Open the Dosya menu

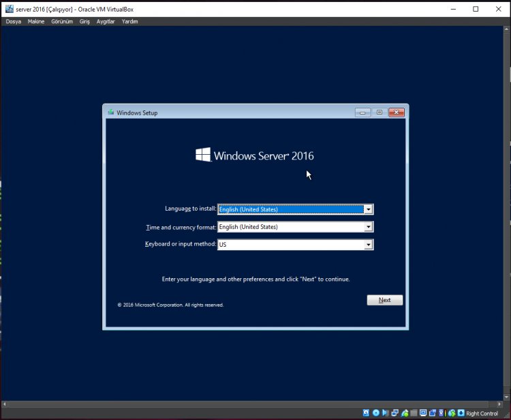pyautogui.click(x=14, y=22)
